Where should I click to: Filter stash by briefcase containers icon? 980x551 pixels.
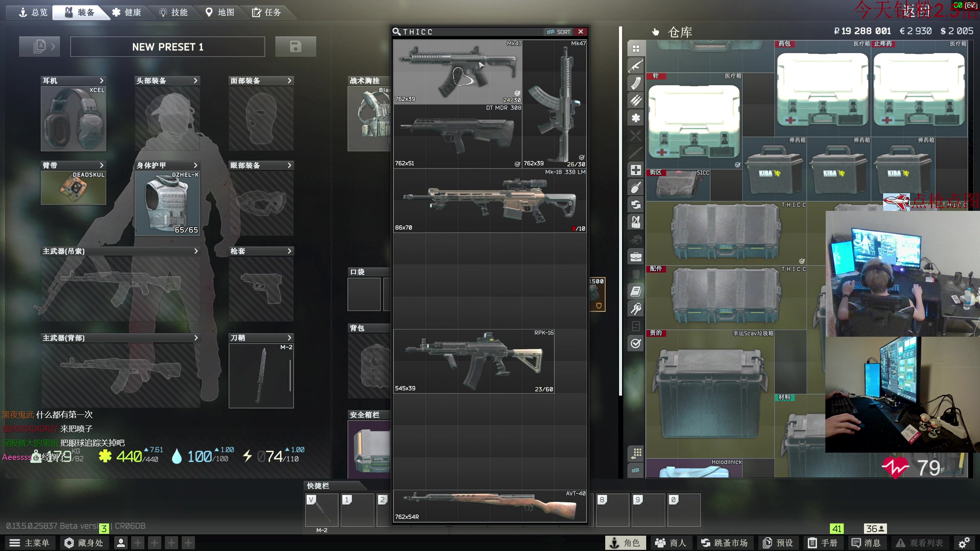pos(636,257)
